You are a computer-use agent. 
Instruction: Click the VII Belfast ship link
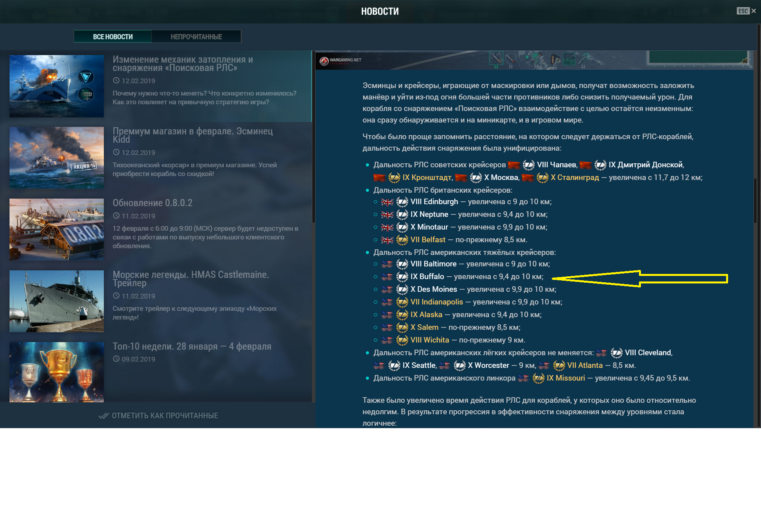click(428, 239)
